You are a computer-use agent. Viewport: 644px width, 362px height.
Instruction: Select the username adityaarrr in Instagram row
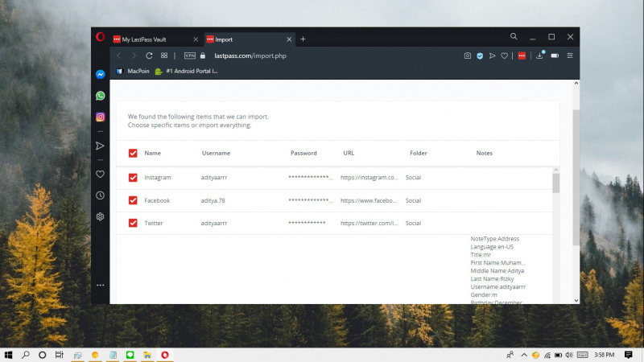point(214,178)
